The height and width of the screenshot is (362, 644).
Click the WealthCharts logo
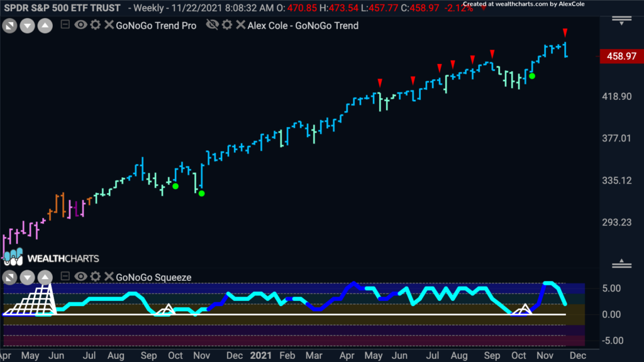pos(52,258)
